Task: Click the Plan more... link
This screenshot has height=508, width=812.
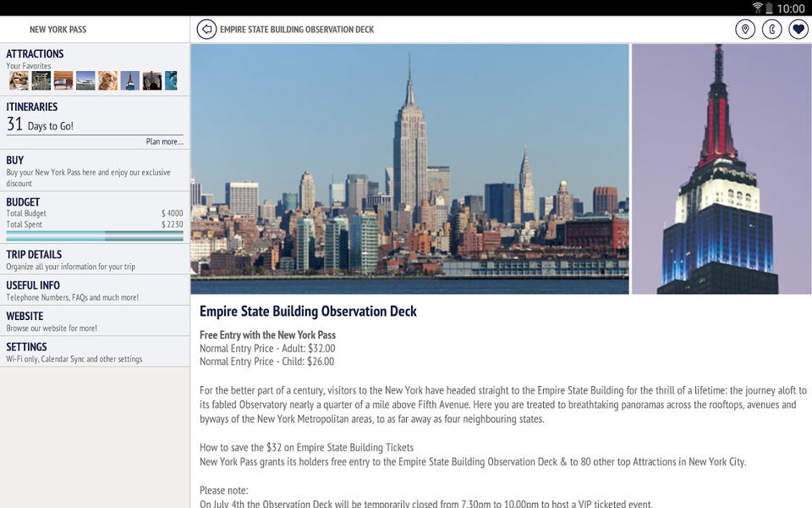Action: (x=164, y=141)
